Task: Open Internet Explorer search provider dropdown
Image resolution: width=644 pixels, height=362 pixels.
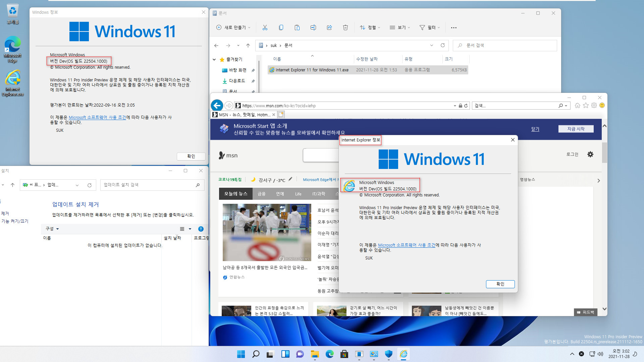Action: (566, 106)
